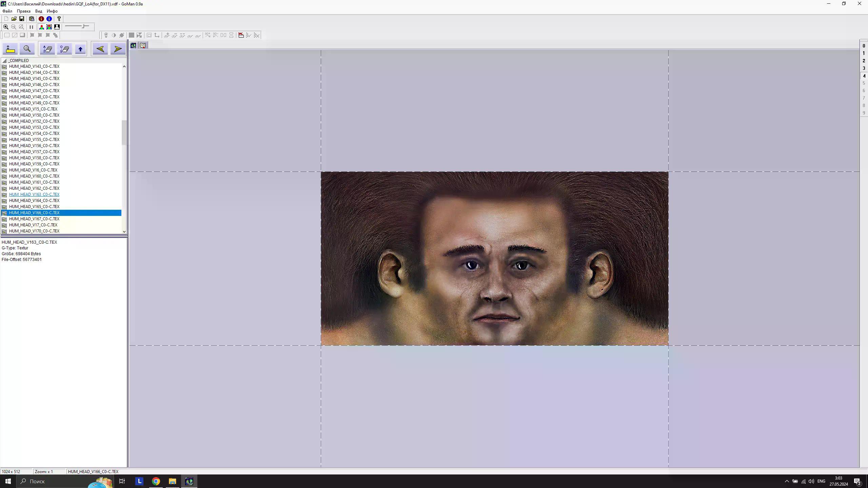This screenshot has height=488, width=868.
Task: Click the open file folder icon
Action: tap(14, 19)
